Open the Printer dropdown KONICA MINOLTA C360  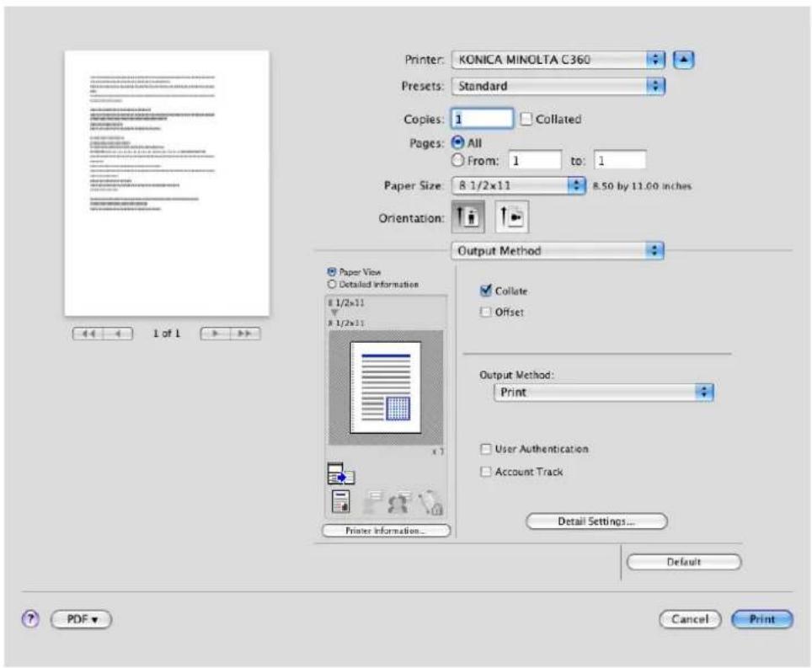pos(558,60)
